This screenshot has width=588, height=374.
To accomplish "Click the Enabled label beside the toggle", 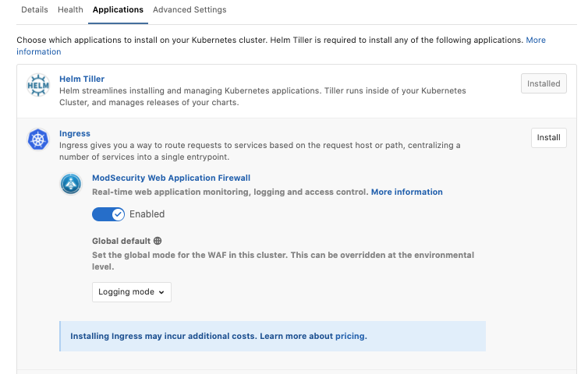I will pyautogui.click(x=147, y=214).
